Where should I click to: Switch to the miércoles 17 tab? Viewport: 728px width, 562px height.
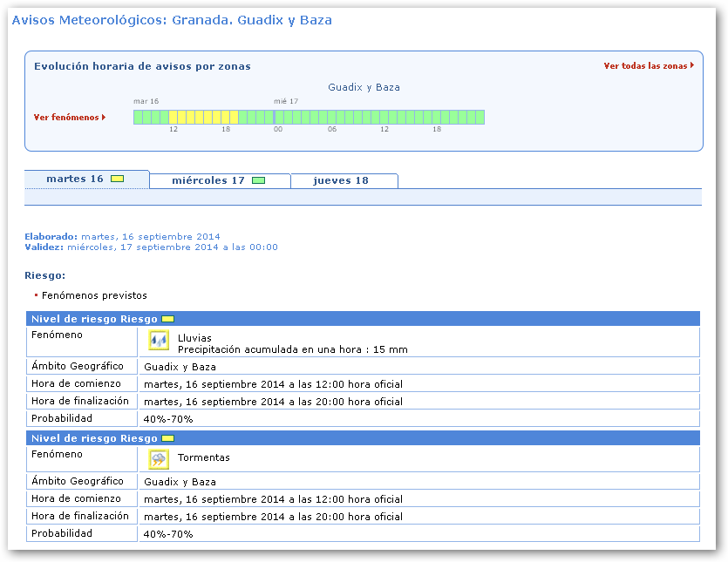pos(208,181)
